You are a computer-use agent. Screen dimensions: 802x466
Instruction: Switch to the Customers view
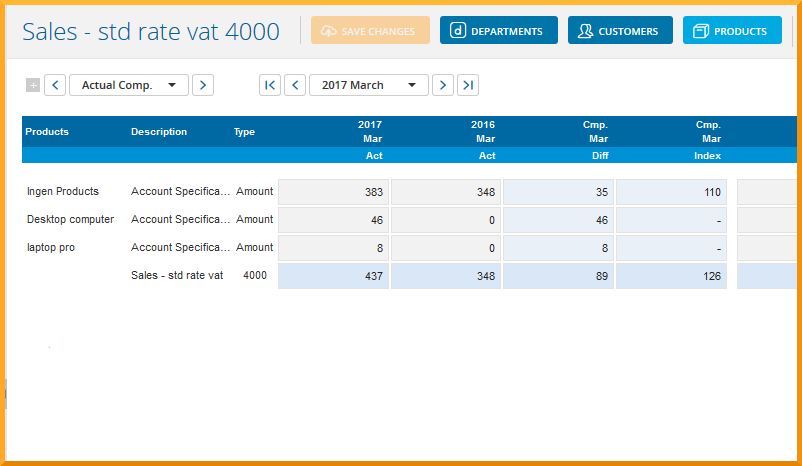(620, 31)
